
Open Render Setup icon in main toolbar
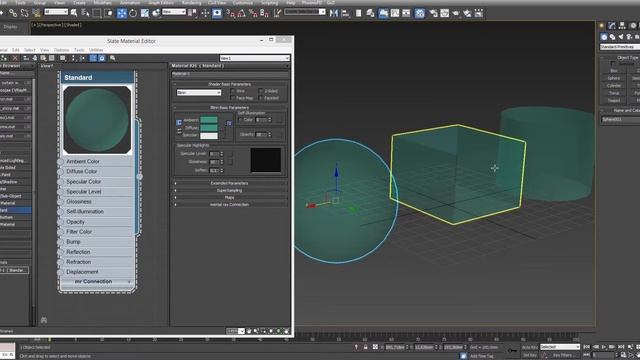433,13
